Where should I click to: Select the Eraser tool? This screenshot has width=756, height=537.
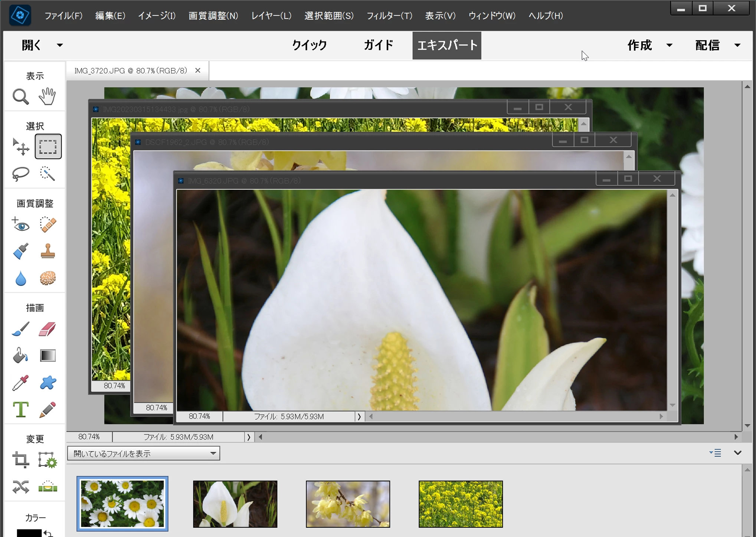48,329
